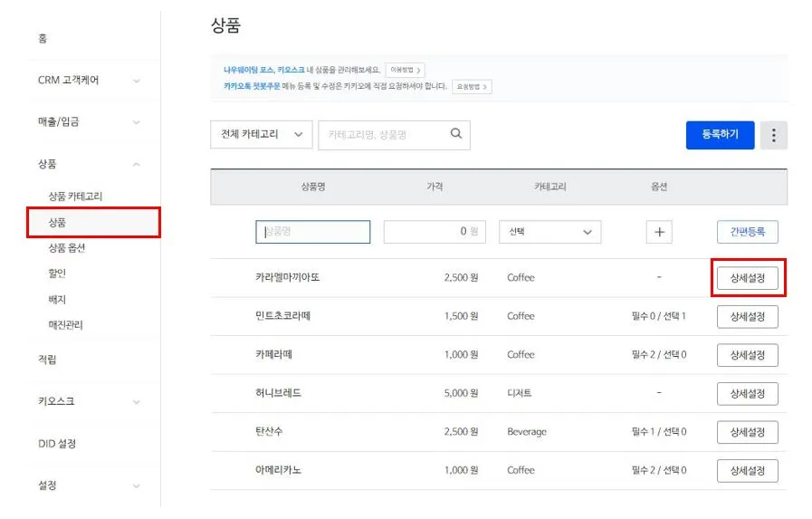Collapse the 상품 menu chevron
This screenshot has width=812, height=519.
pos(136,165)
